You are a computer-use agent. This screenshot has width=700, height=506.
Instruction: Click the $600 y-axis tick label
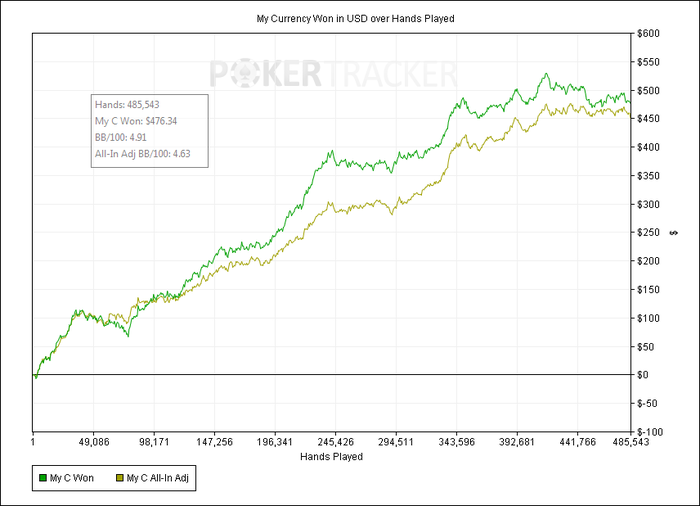[648, 33]
